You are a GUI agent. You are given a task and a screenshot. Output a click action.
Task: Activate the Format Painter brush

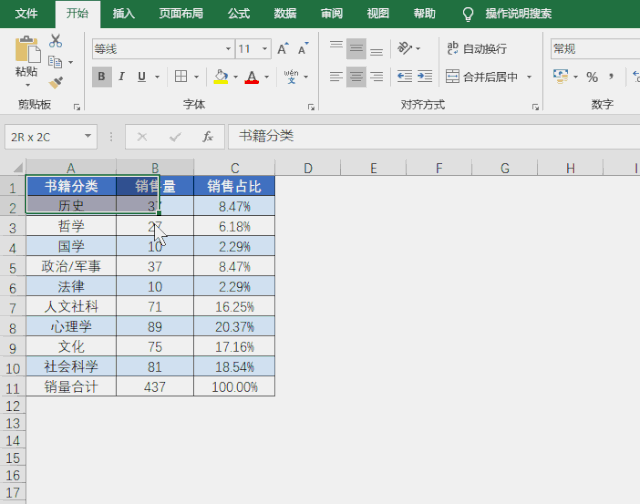[56, 83]
